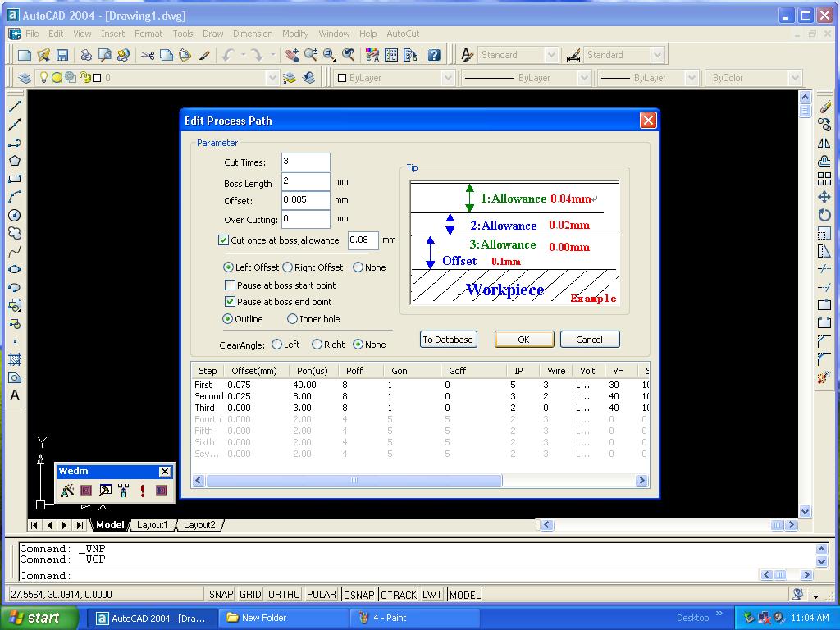
Task: Select the Revision Cloud tool
Action: (15, 233)
